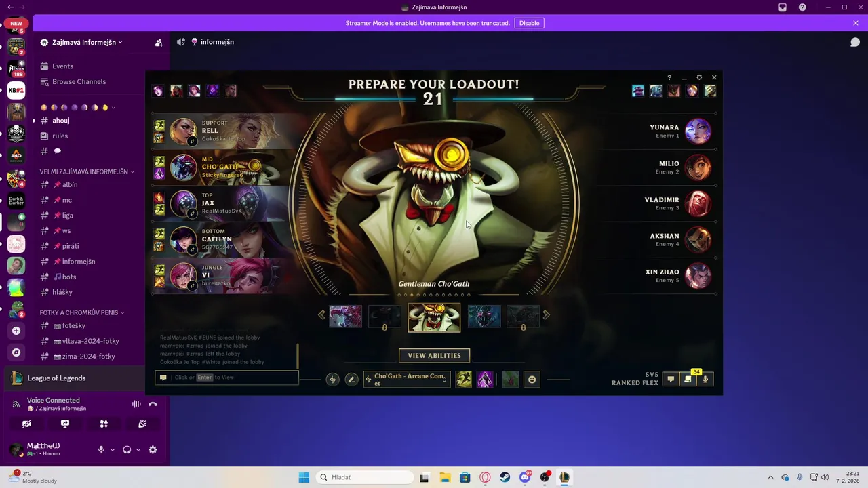868x488 pixels.
Task: Open Discord help icon in title bar
Action: click(803, 7)
